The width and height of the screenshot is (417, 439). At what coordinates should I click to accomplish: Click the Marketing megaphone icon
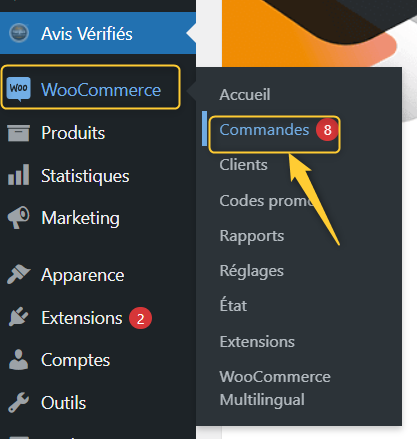click(19, 217)
